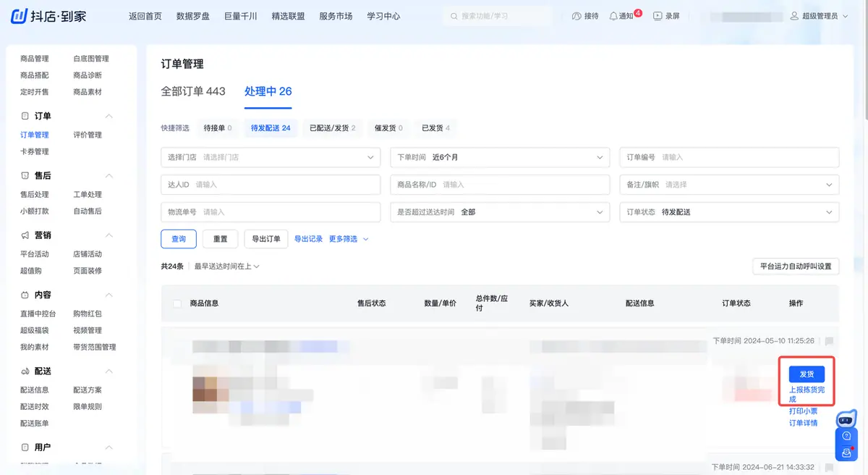The image size is (868, 475).
Task: Select 待发配送 24 quick filter
Action: click(271, 128)
